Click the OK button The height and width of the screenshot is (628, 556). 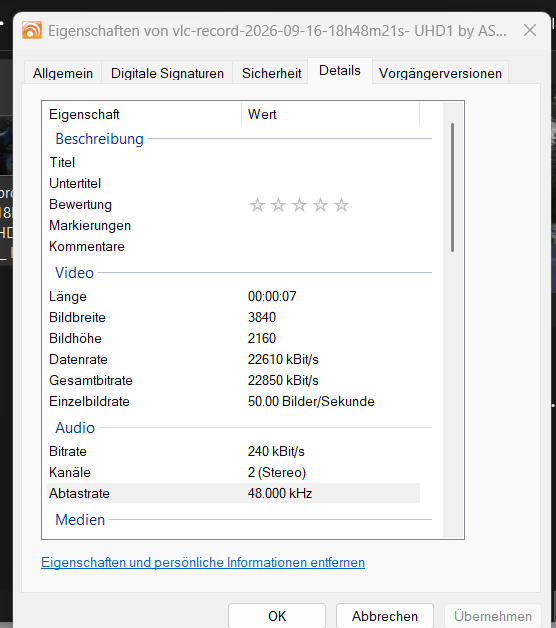click(277, 616)
